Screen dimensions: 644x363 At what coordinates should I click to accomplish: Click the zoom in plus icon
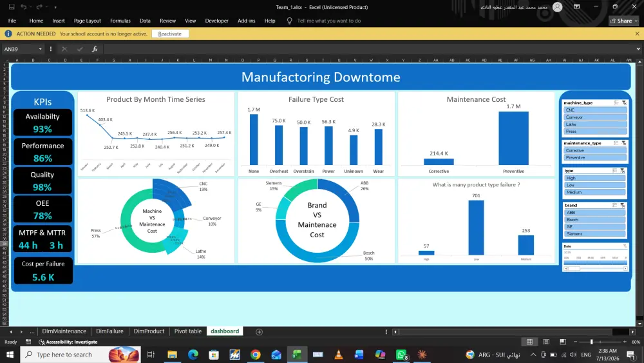pos(625,342)
